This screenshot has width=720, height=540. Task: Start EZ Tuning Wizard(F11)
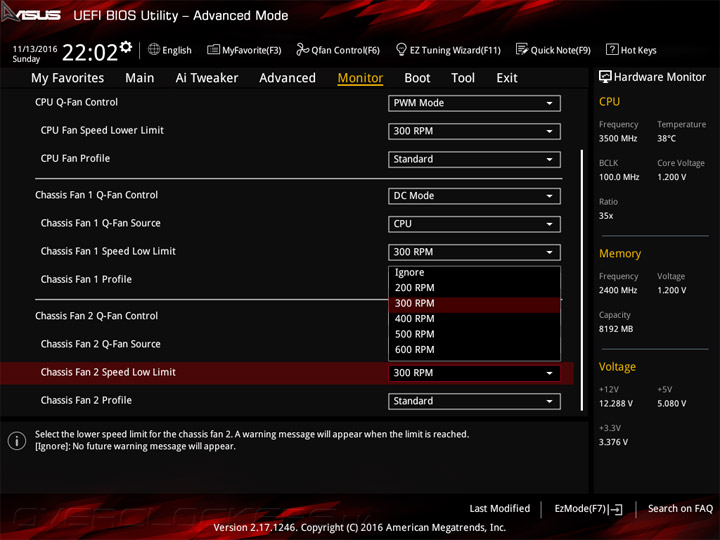448,50
